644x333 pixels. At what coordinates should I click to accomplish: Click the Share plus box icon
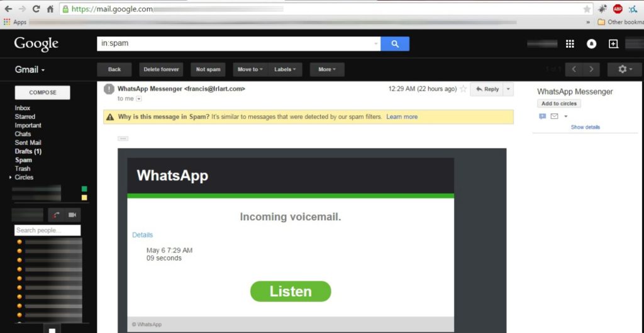tap(613, 44)
